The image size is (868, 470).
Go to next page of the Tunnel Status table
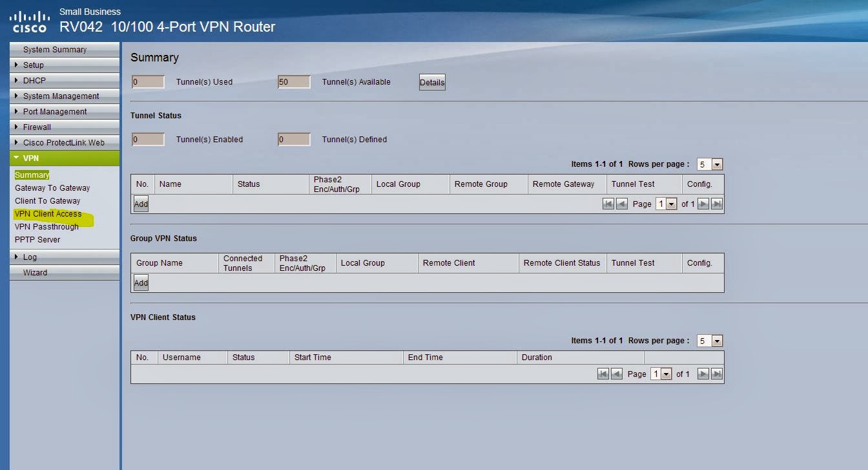pos(703,204)
